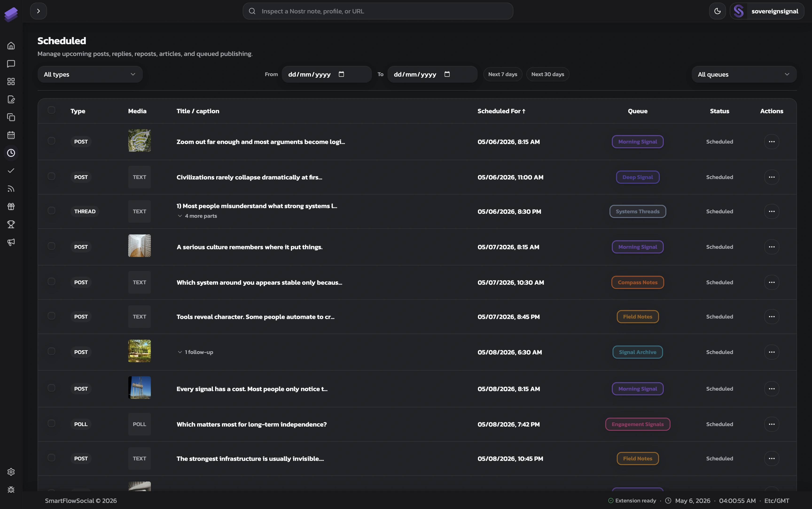Viewport: 812px width, 509px height.
Task: Filter by Next 30 days
Action: [547, 74]
